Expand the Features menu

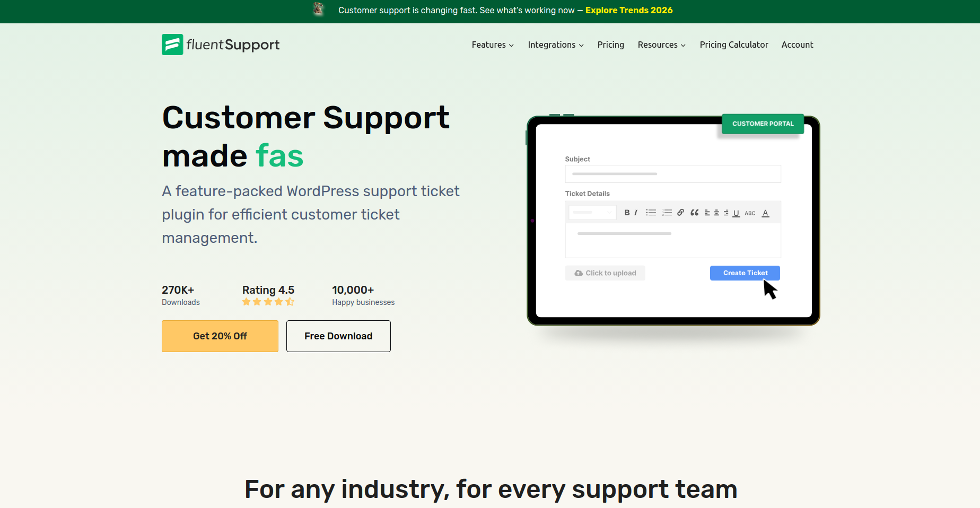coord(493,45)
